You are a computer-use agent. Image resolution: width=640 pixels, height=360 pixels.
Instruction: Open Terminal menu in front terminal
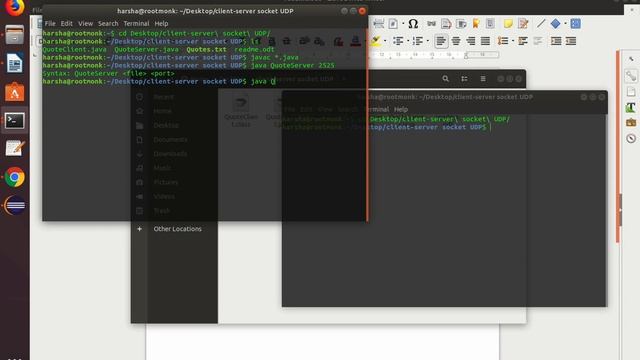[136, 24]
